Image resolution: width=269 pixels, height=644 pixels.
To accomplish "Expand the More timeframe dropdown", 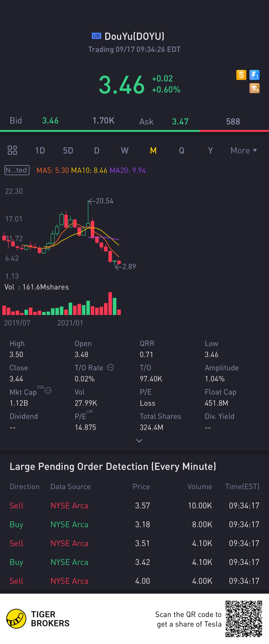I will [x=243, y=150].
